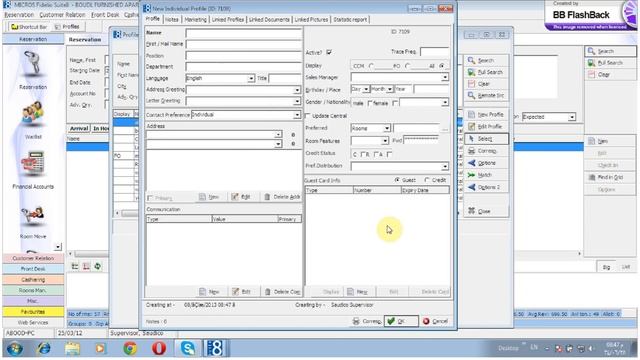Check the female gender checkbox
This screenshot has width=640, height=360.
tap(395, 103)
